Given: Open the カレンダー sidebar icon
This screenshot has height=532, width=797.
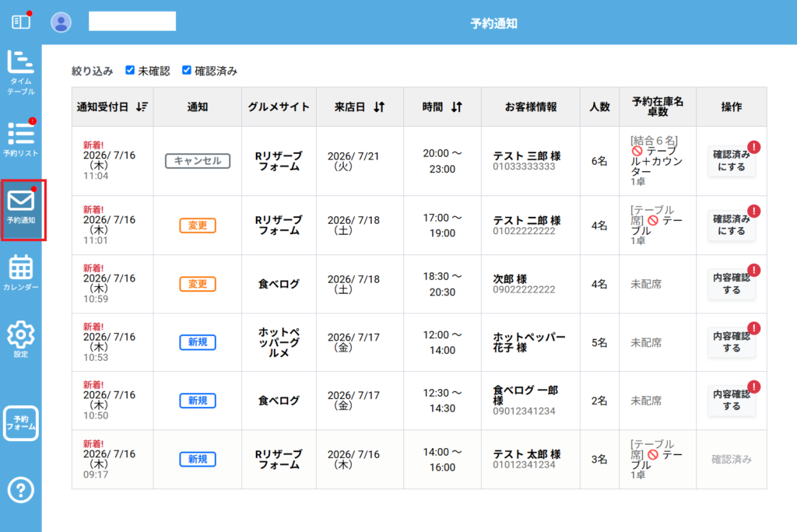Looking at the screenshot, I should coord(21,273).
